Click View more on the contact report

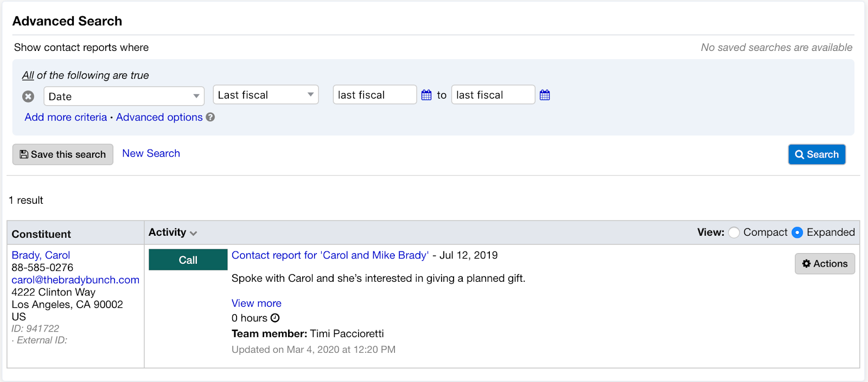[256, 303]
